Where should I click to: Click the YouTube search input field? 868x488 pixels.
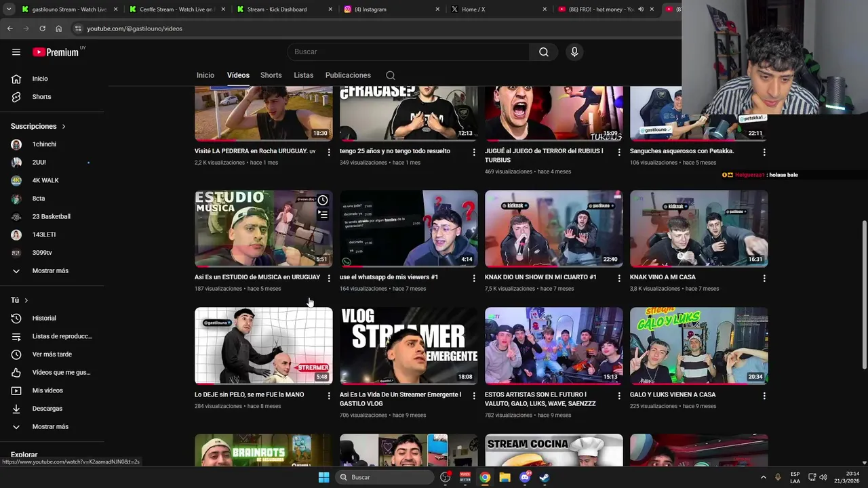(408, 52)
